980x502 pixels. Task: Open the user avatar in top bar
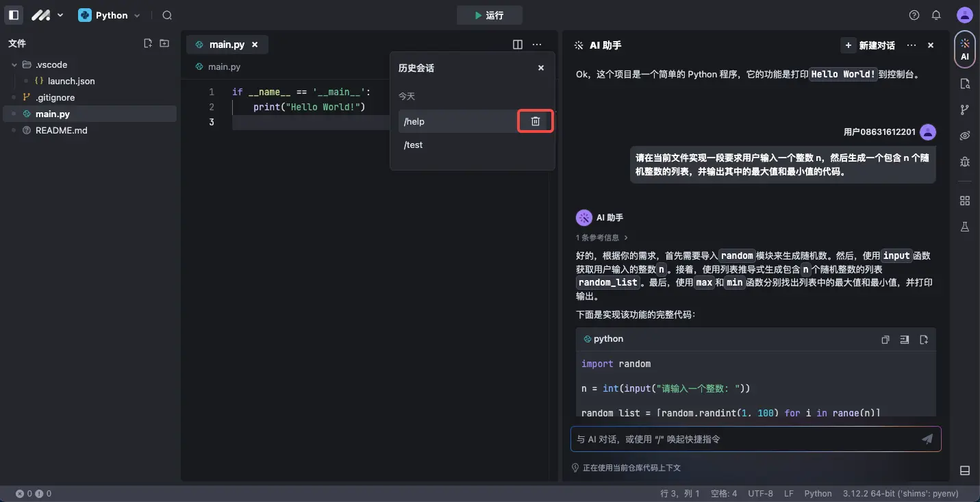click(964, 15)
